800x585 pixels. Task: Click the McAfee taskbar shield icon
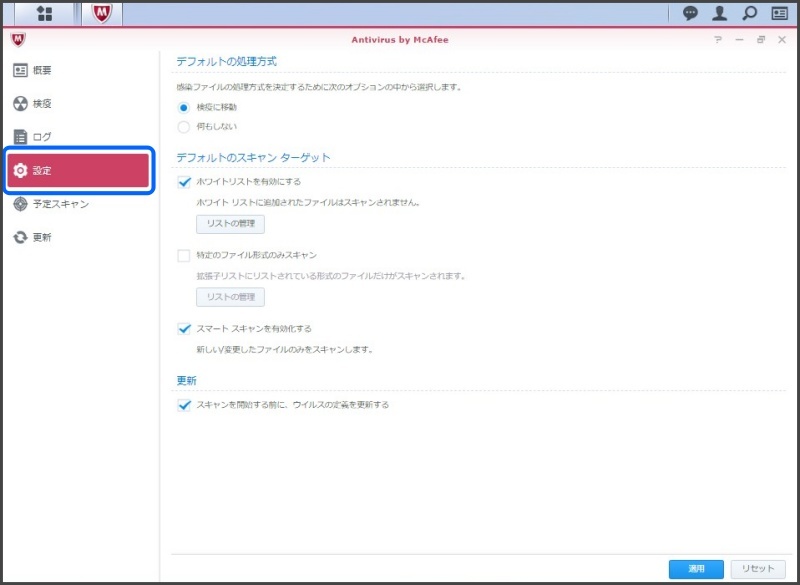[102, 14]
